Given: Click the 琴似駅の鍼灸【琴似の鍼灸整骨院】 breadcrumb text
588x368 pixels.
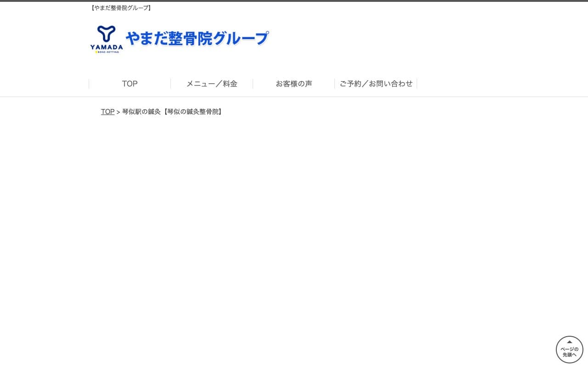Looking at the screenshot, I should [x=173, y=112].
